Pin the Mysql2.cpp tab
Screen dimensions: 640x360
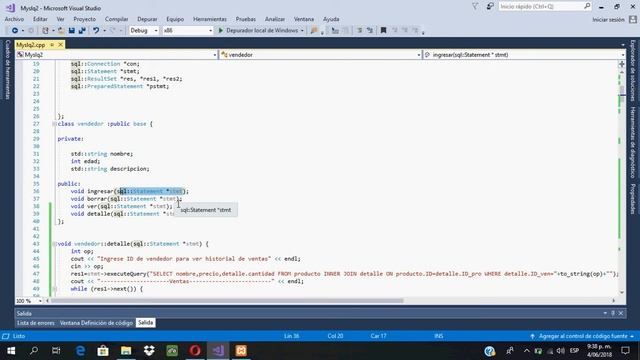pos(52,44)
